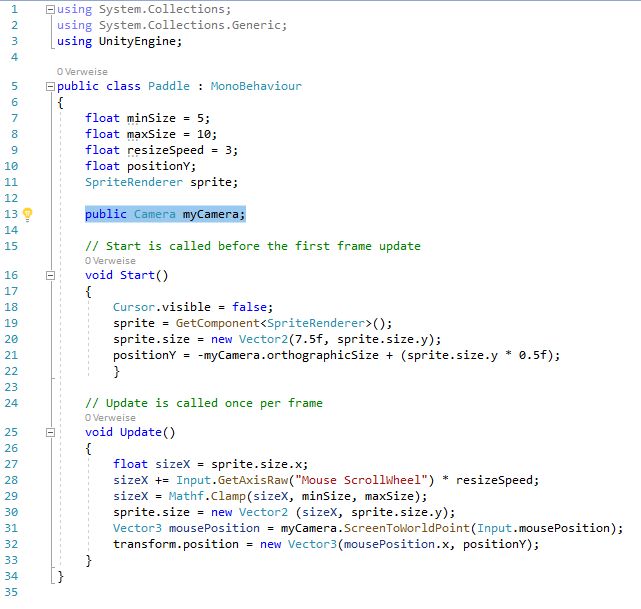Click the lightbulb quick actions icon
641x609 pixels.
point(28,214)
